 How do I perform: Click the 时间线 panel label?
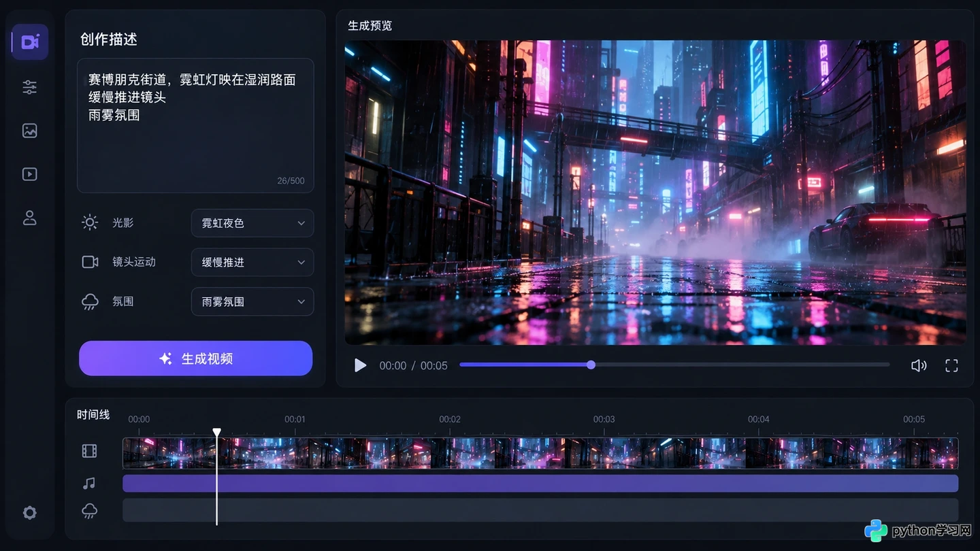point(93,415)
